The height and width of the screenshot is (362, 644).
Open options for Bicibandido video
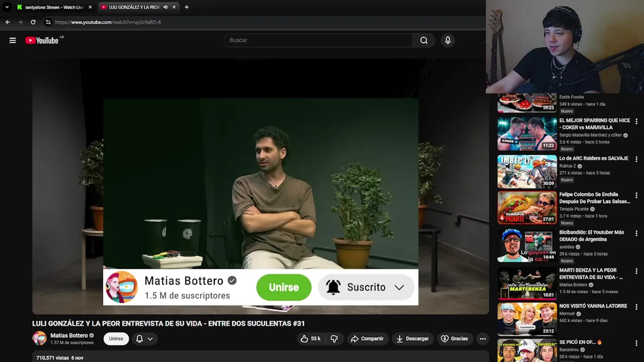(x=636, y=234)
